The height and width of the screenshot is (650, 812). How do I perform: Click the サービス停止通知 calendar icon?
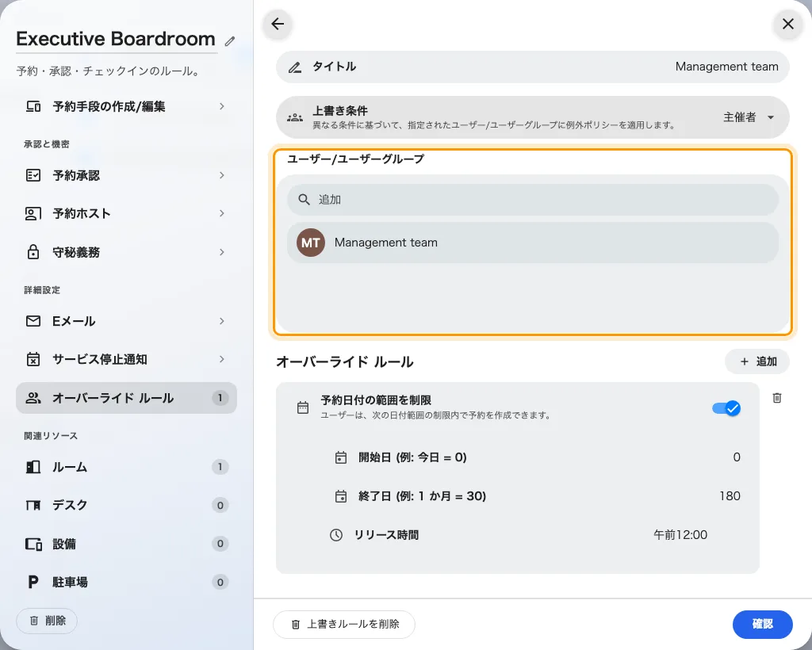33,359
